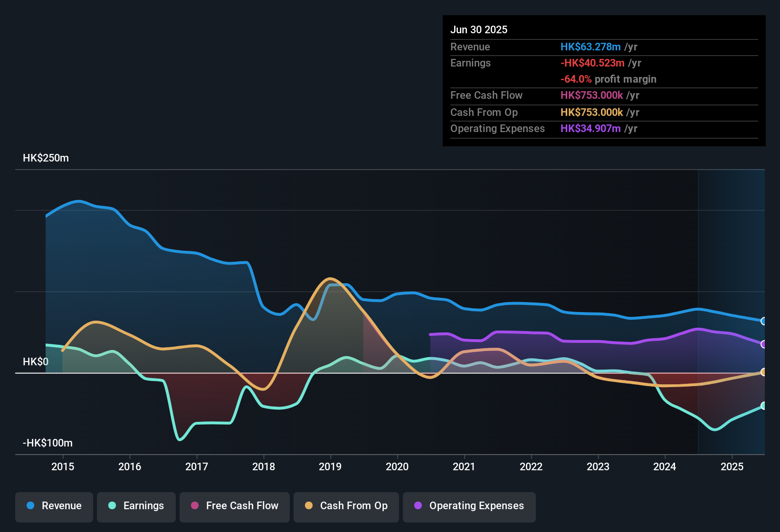Viewport: 780px width, 532px height.
Task: Click the Jun 30 2025 tooltip header
Action: (479, 29)
